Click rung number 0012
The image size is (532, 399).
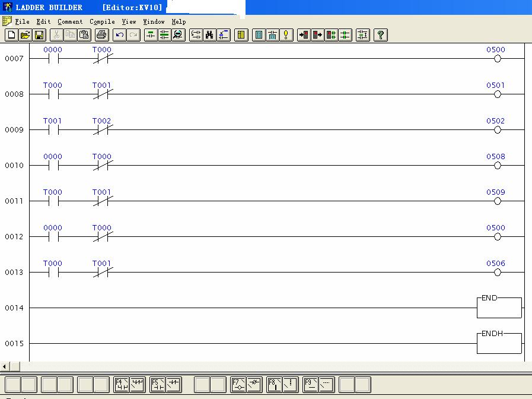[x=14, y=237]
